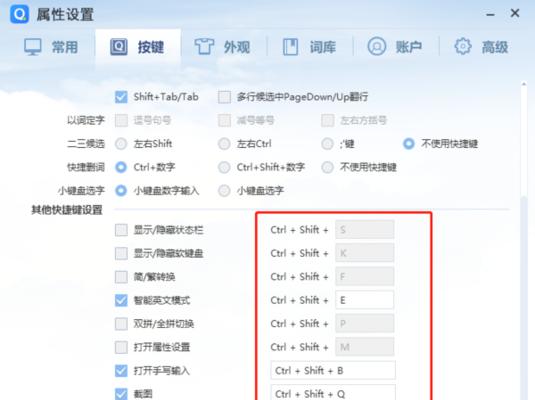Select 不使用快捷键 in the 二三候选 row

[409, 144]
